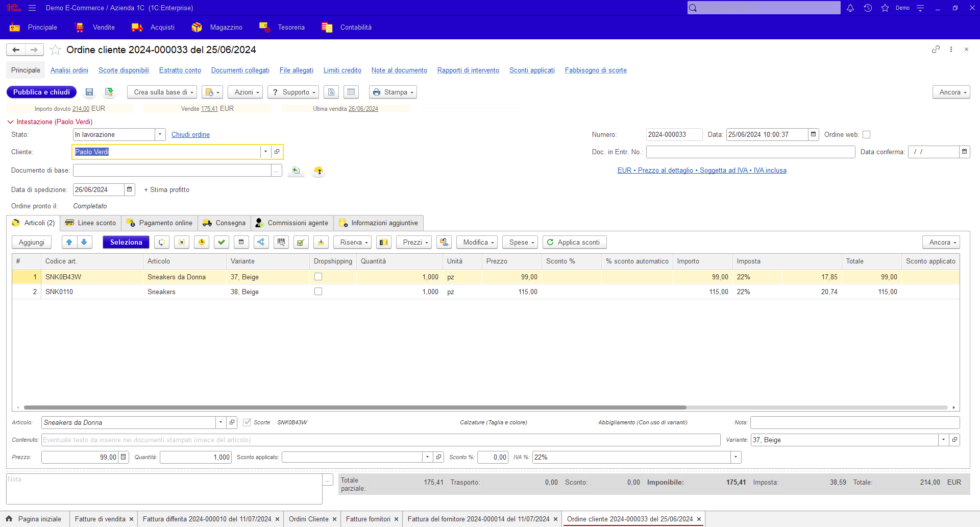Toggle Dropshipping for SNK0B43W row

318,277
